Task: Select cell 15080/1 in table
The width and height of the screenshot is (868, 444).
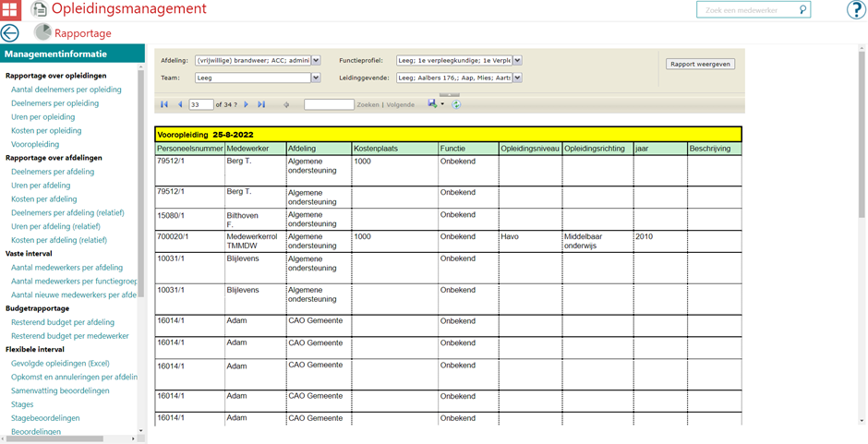Action: click(190, 220)
